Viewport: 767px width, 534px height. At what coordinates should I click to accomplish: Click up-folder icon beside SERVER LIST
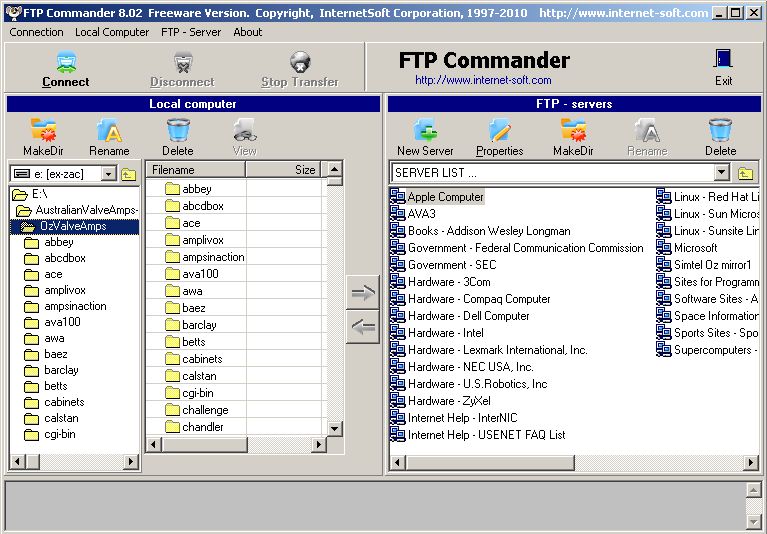(745, 173)
